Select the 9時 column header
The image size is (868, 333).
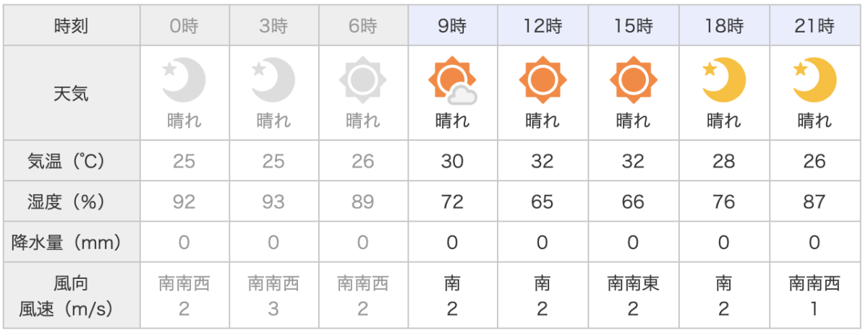pyautogui.click(x=453, y=27)
